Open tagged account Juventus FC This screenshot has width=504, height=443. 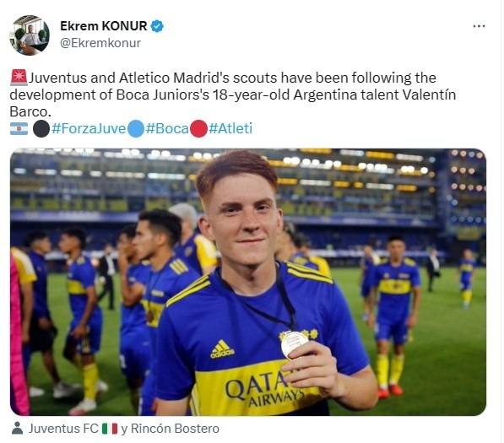63,429
